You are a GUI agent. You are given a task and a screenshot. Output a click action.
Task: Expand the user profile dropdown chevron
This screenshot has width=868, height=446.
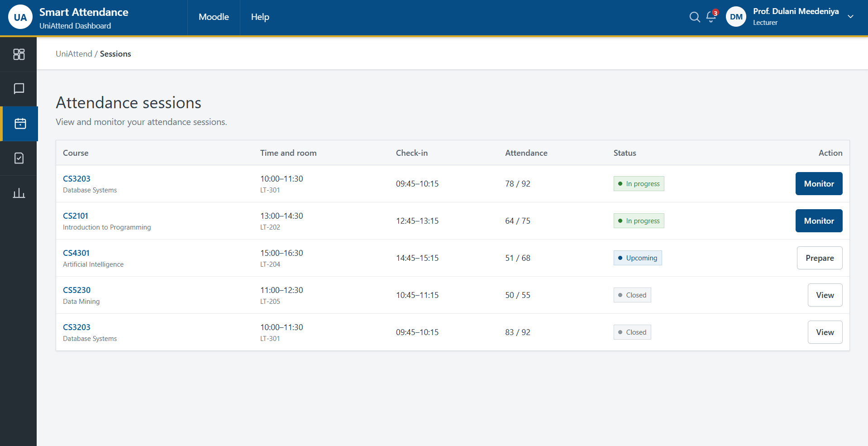point(850,17)
